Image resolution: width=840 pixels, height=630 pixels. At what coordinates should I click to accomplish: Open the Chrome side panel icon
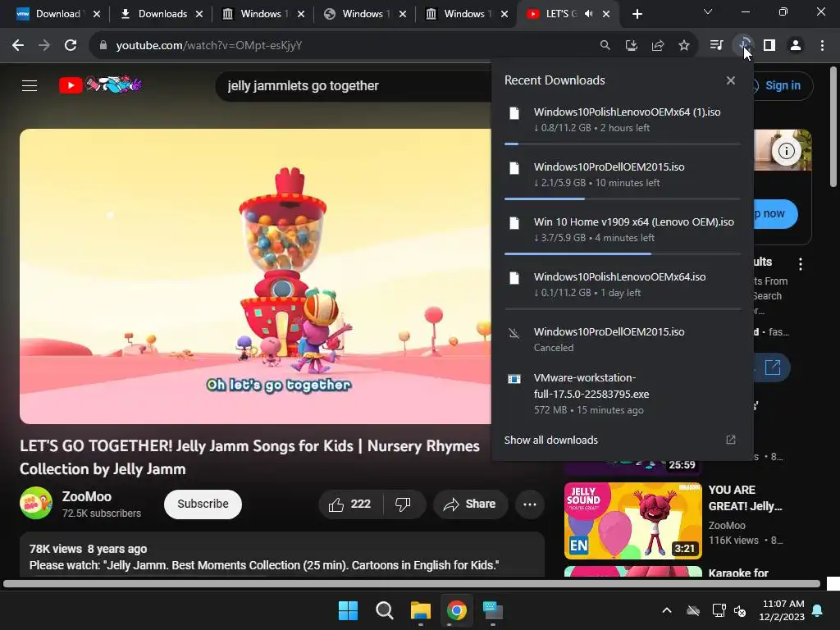click(x=769, y=46)
